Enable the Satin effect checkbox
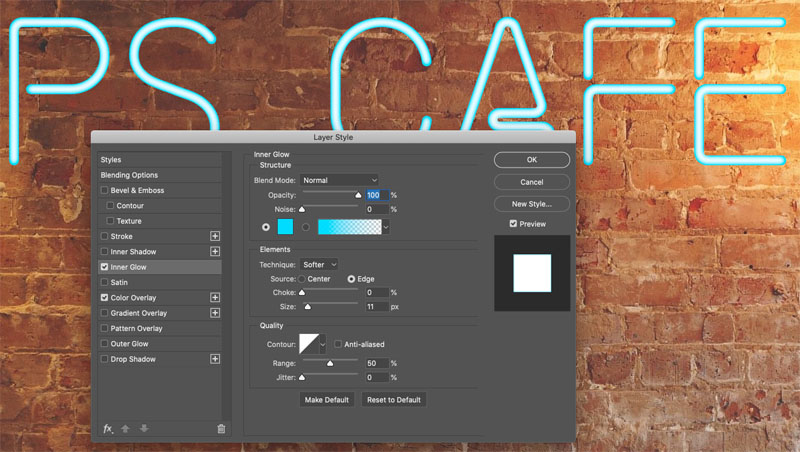Viewport: 800px width, 452px height. point(105,282)
